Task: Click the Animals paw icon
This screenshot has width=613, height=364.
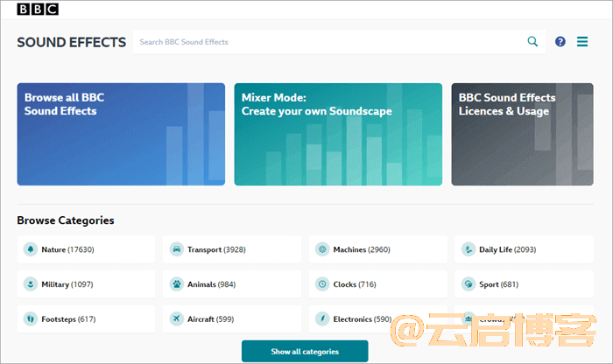Action: [177, 283]
